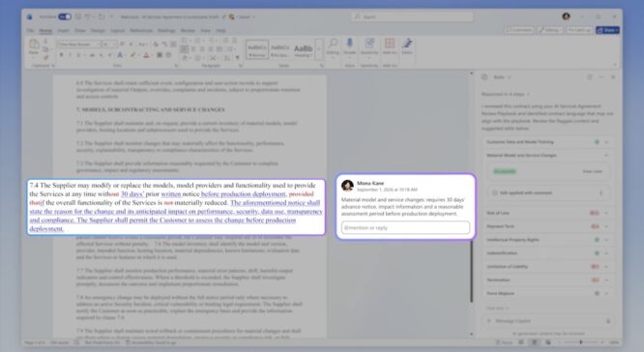Toggle the AutoSave switch
The width and height of the screenshot is (644, 352).
pos(65,16)
